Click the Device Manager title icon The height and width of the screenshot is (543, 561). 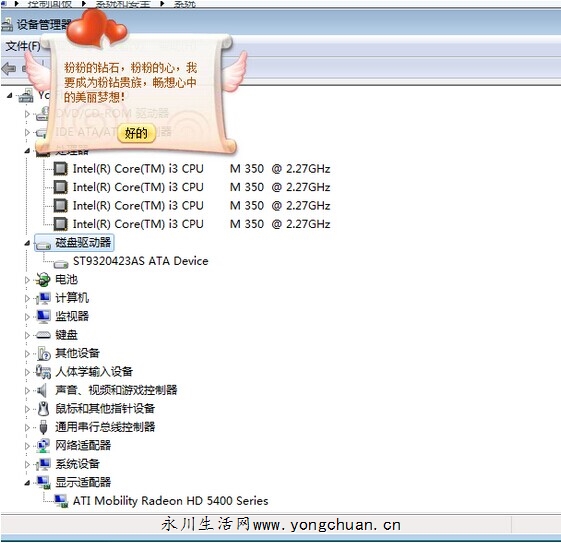pyautogui.click(x=7, y=25)
